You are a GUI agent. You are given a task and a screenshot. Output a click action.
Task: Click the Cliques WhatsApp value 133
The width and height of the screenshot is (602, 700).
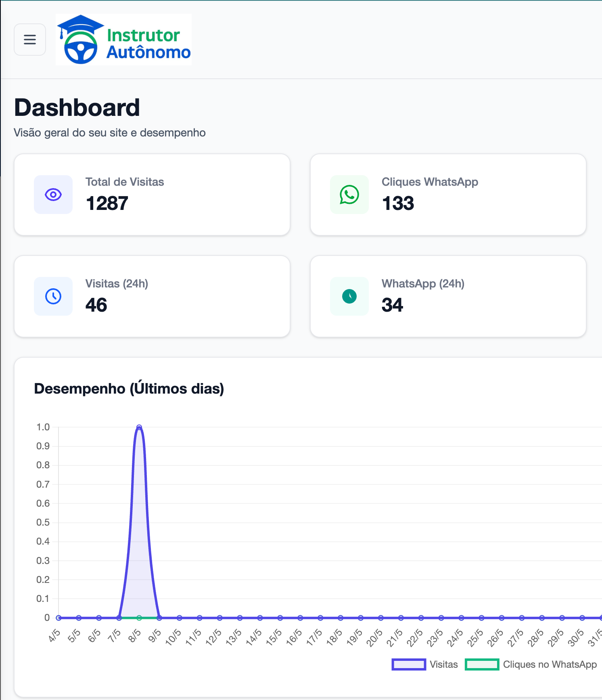(398, 203)
